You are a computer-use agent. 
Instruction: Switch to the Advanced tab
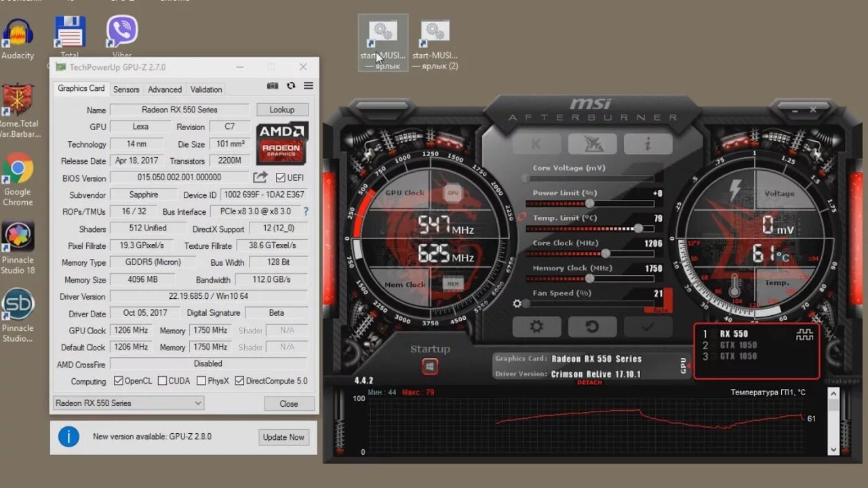point(165,89)
